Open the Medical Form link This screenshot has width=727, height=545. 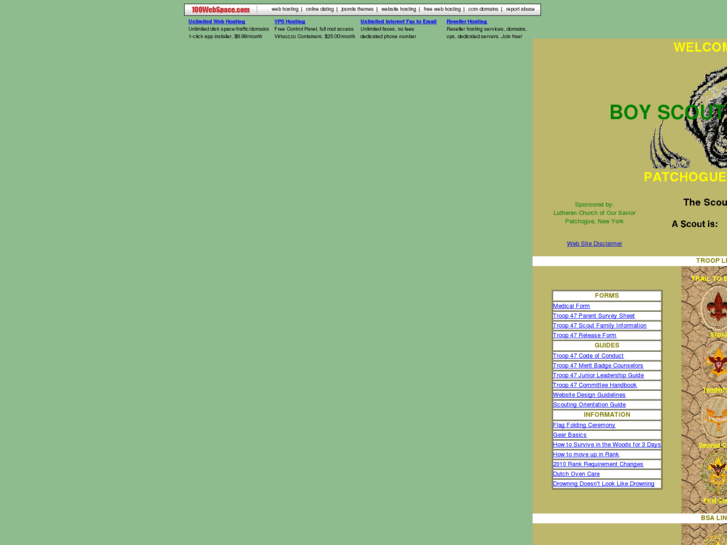[571, 306]
